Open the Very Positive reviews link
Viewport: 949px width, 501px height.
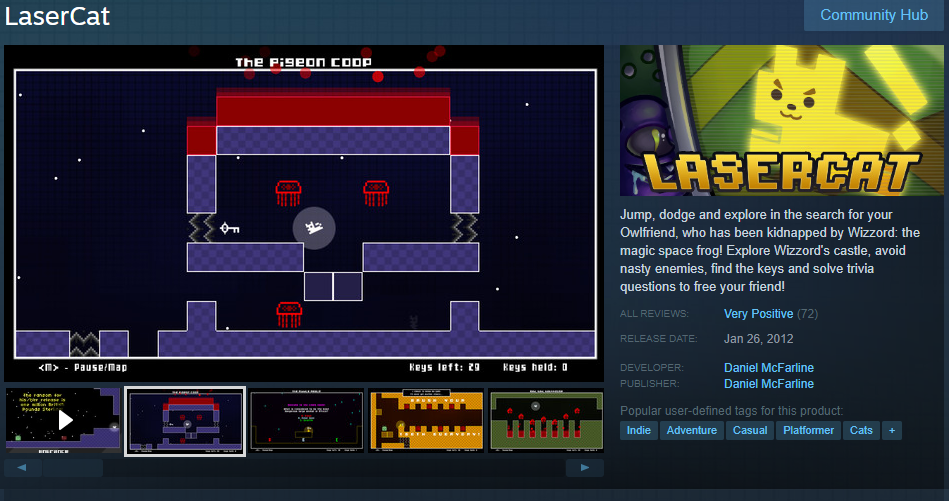758,314
